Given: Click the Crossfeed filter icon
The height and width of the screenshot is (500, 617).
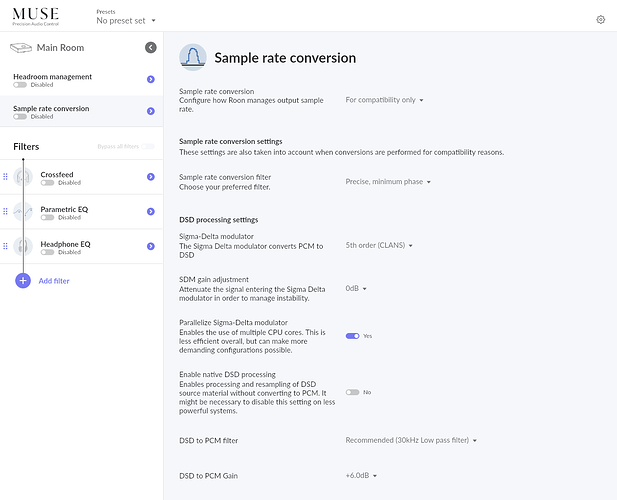Looking at the screenshot, I should 24,178.
